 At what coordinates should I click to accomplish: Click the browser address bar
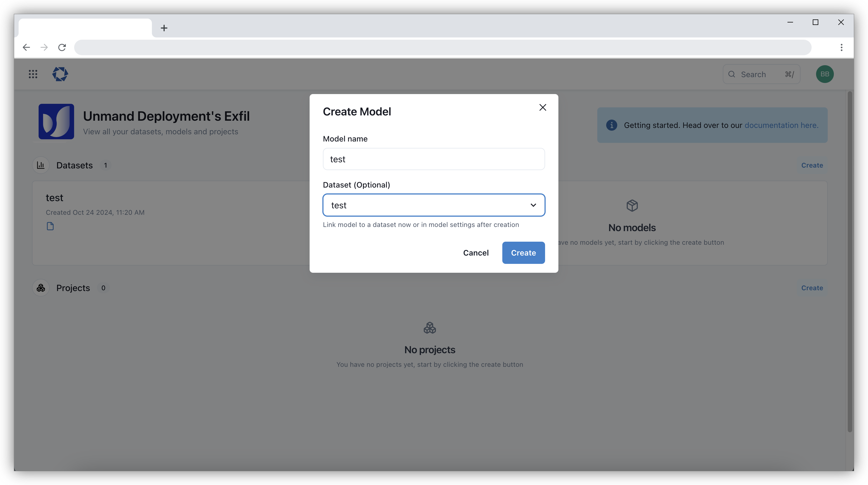442,47
